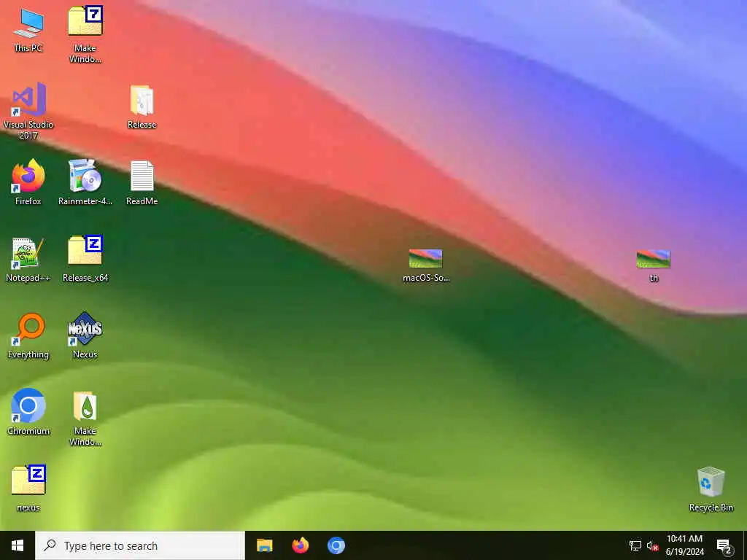
Task: Select the Visual Studio 2017 shortcut
Action: [28, 111]
